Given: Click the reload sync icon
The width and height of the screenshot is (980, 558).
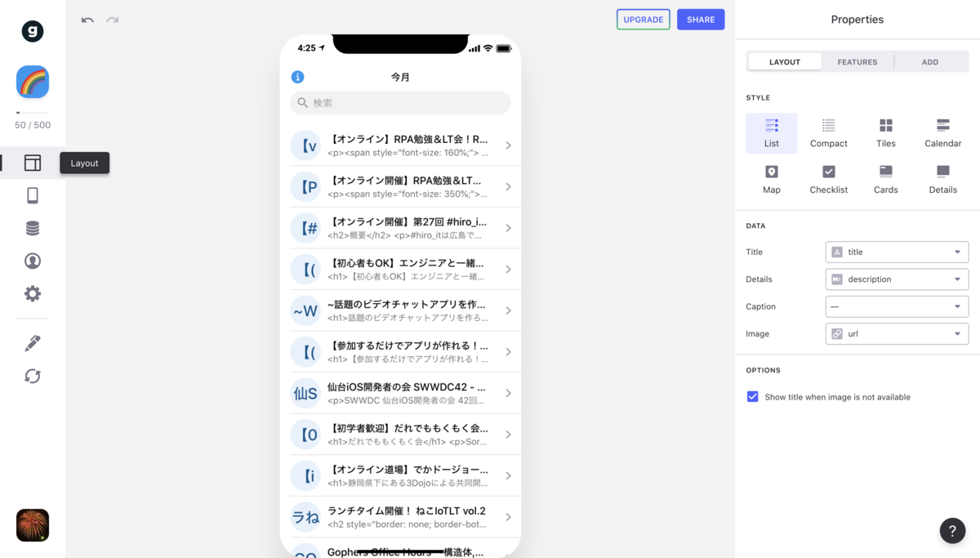Looking at the screenshot, I should pyautogui.click(x=33, y=376).
